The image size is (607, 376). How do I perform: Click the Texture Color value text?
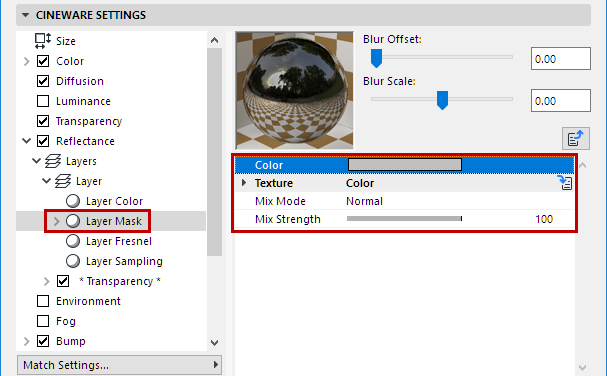coord(360,183)
